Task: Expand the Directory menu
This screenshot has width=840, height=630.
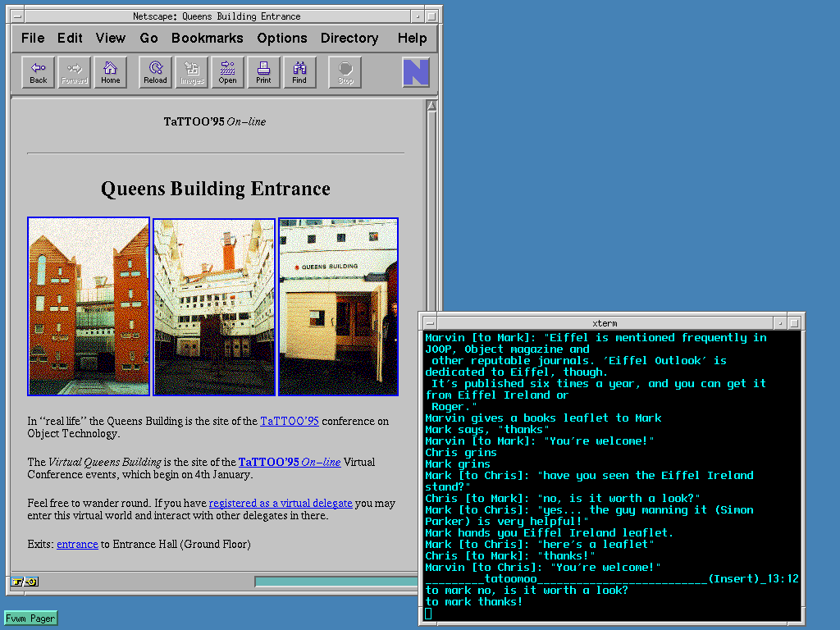Action: click(349, 38)
